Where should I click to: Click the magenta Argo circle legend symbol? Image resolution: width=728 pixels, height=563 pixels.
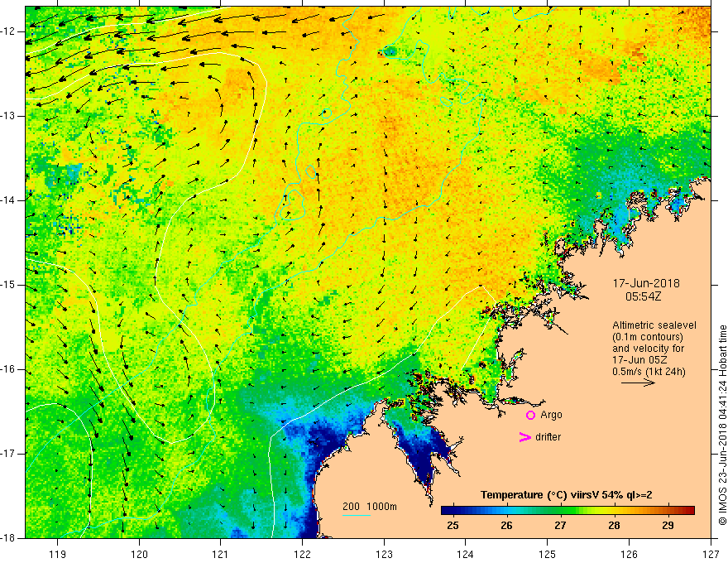tap(530, 416)
